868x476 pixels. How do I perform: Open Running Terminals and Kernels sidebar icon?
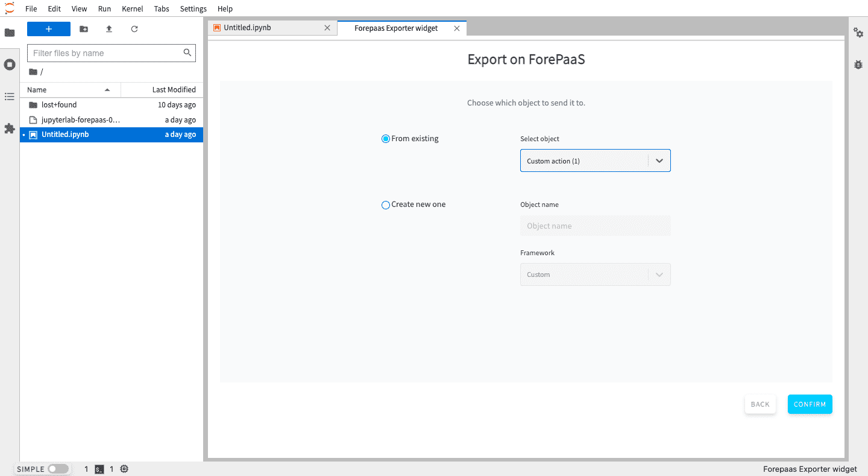click(10, 65)
